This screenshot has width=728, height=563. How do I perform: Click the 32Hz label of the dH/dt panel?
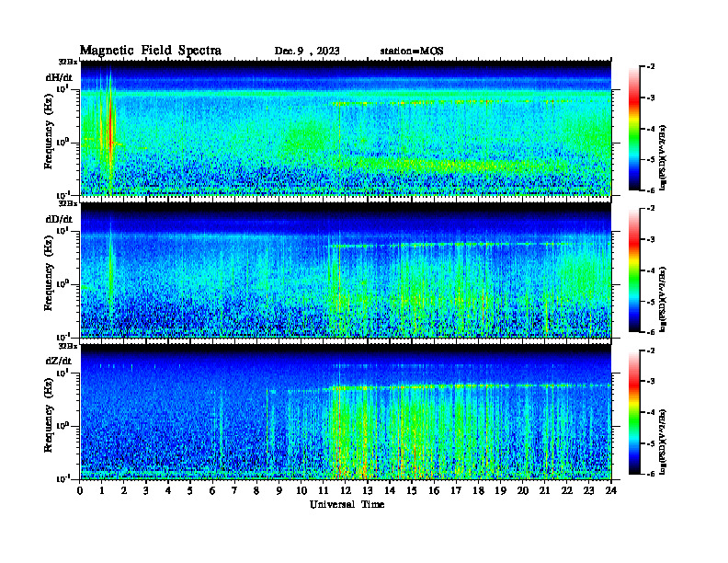[x=68, y=62]
